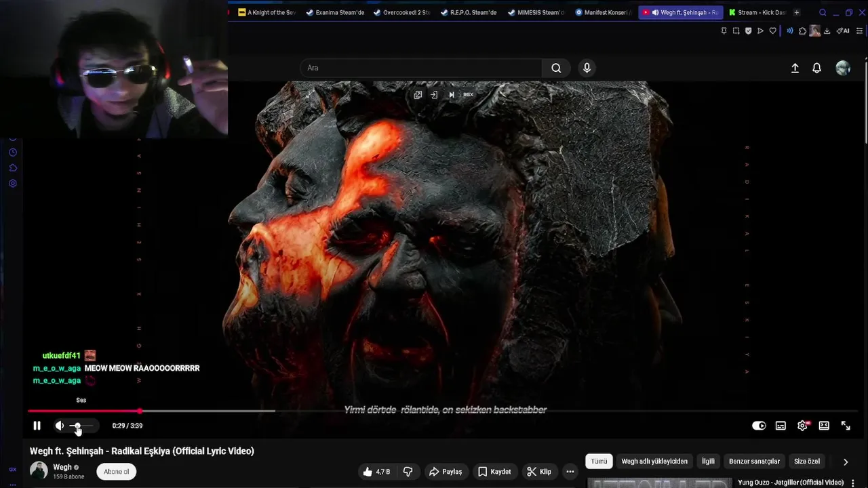
Task: Open the blue sound waves icon in toolbar
Action: coord(790,30)
